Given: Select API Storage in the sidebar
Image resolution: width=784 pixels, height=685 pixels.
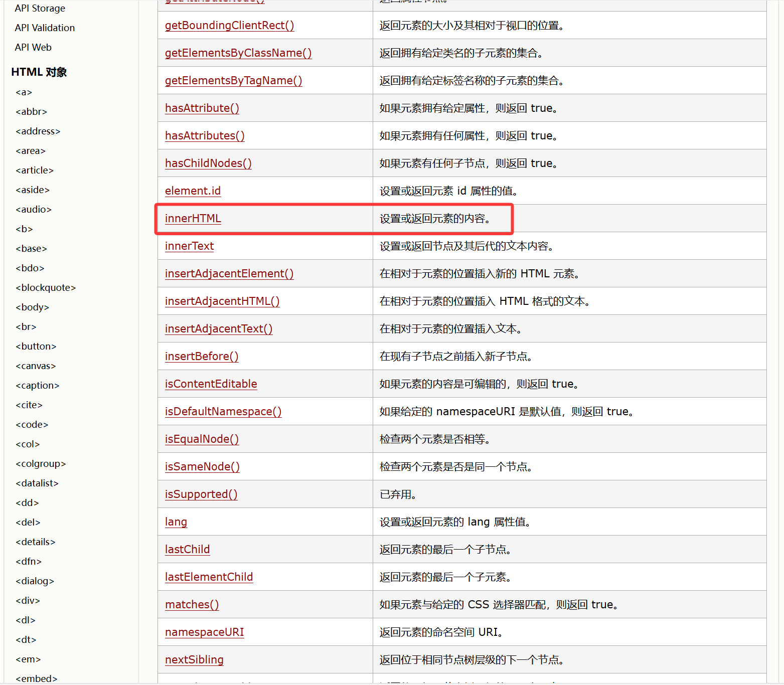Looking at the screenshot, I should point(40,8).
